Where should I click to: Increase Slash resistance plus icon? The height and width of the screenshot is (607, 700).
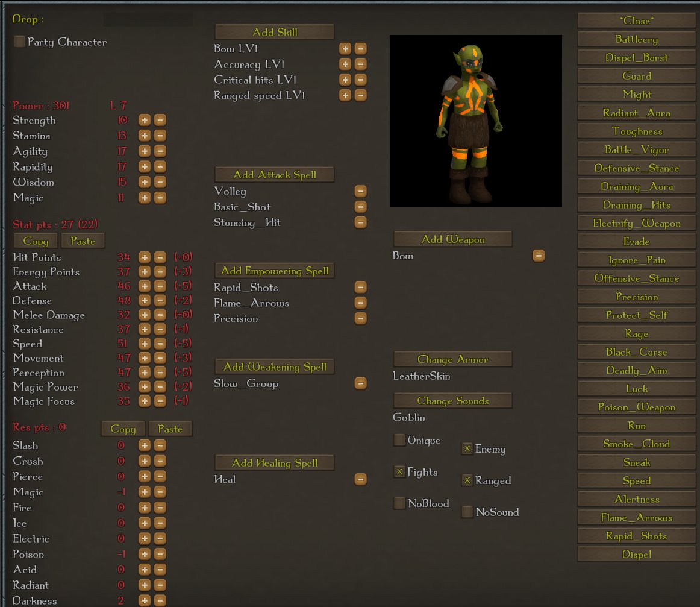coord(144,445)
